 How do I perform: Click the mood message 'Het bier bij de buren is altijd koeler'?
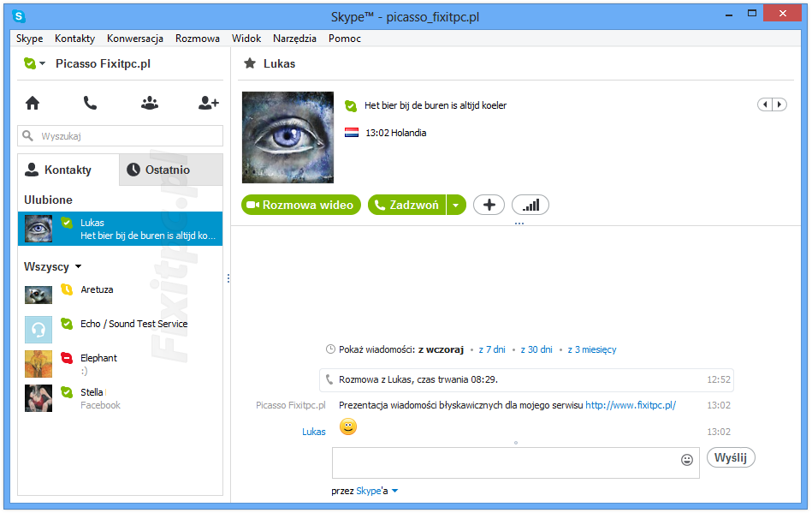pyautogui.click(x=436, y=105)
